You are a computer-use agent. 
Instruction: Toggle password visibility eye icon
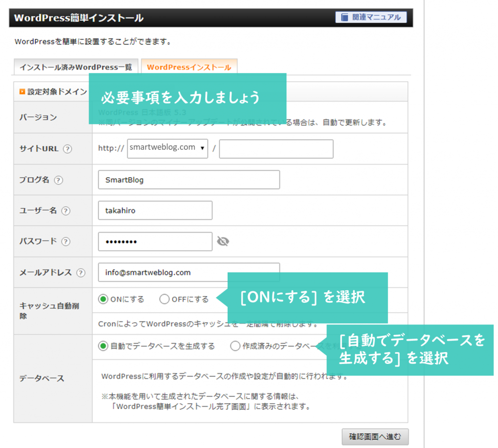(223, 241)
